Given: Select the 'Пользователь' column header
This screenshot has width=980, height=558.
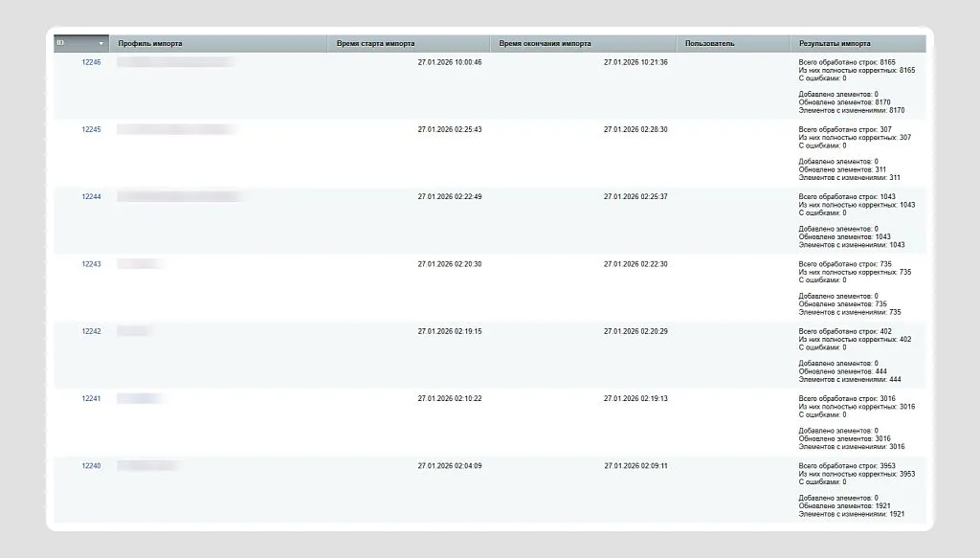Looking at the screenshot, I should click(x=709, y=44).
